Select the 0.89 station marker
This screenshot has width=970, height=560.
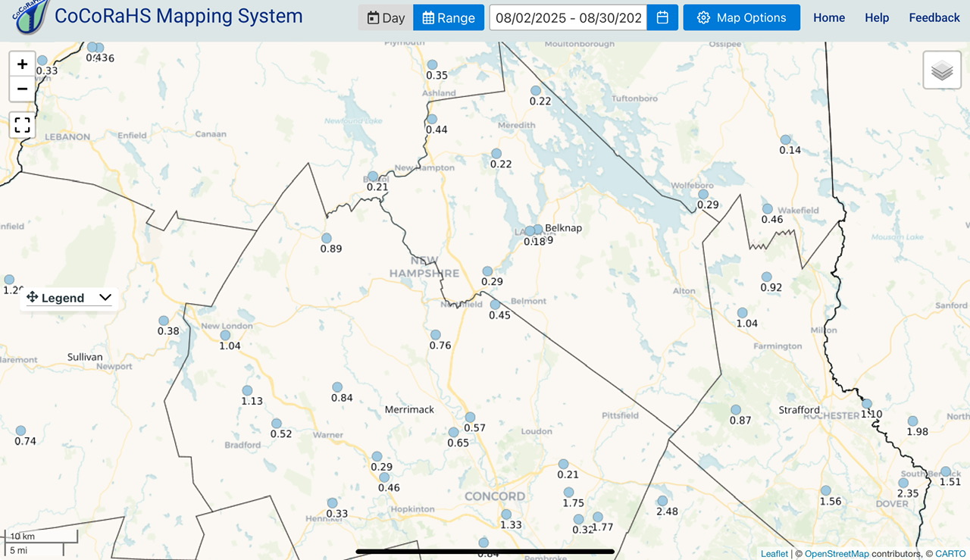click(327, 238)
